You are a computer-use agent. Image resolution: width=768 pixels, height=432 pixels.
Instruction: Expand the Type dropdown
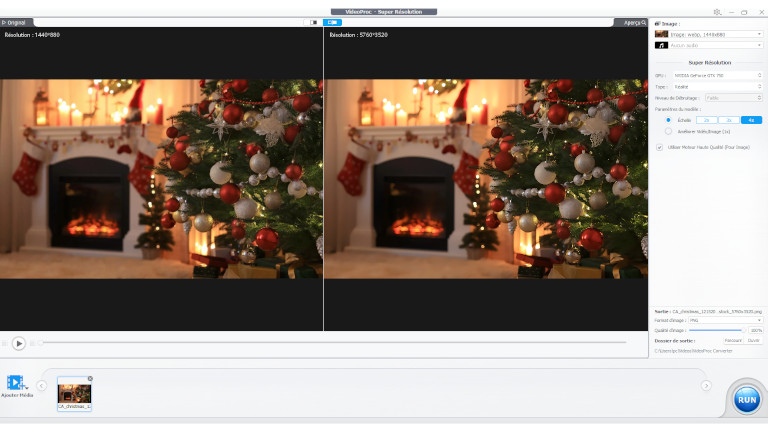pos(717,87)
